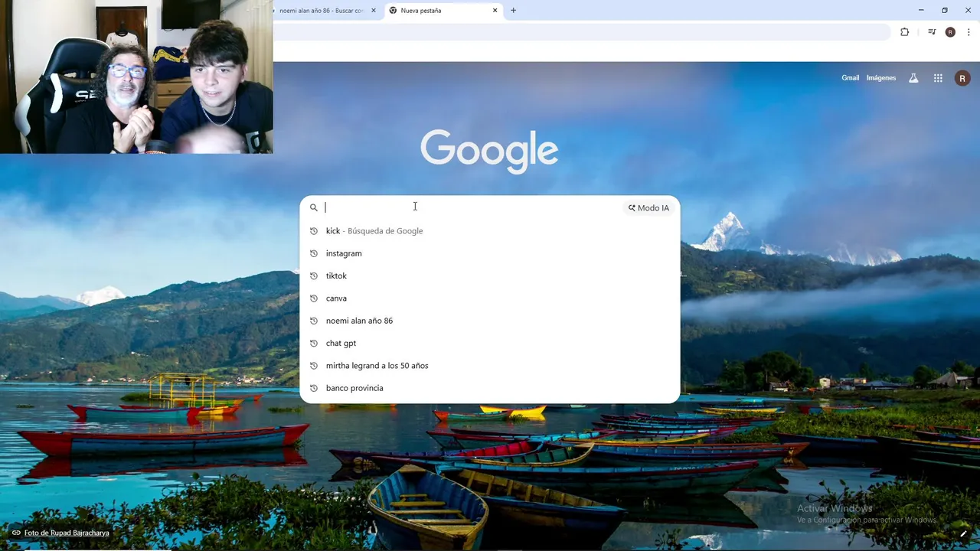Image resolution: width=980 pixels, height=551 pixels.
Task: Select the banco provincia suggestion
Action: [x=490, y=388]
